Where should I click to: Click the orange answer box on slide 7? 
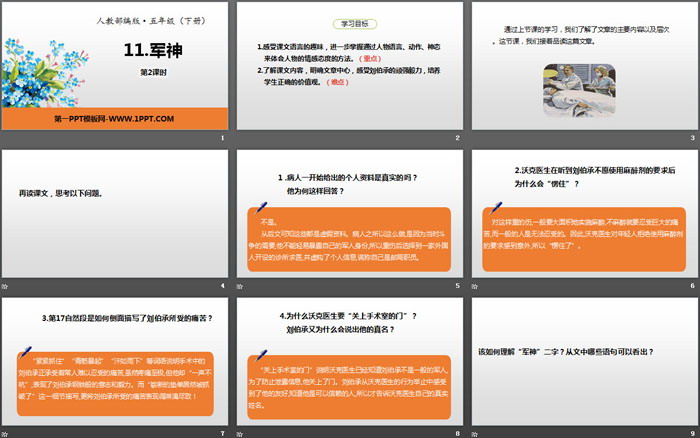coord(115,384)
